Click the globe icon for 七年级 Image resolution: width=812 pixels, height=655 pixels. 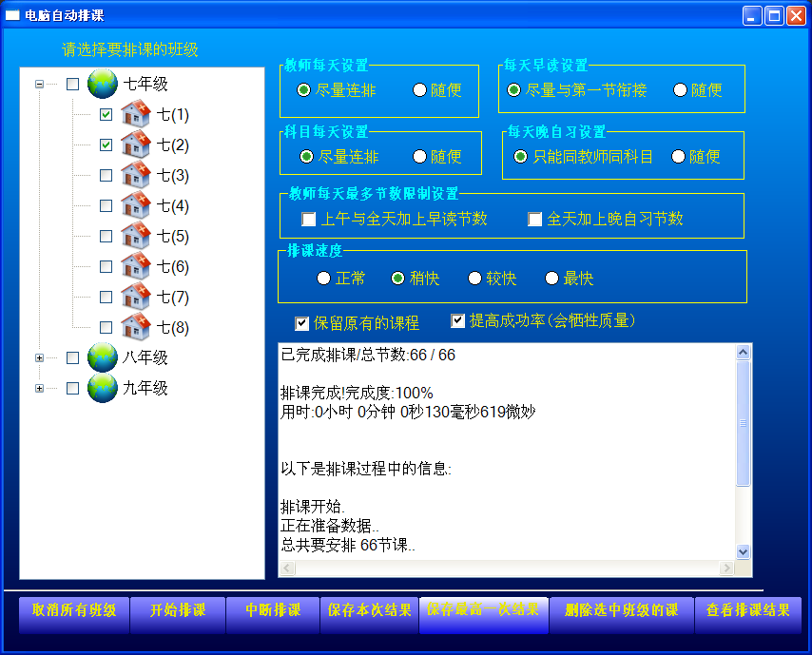point(103,84)
